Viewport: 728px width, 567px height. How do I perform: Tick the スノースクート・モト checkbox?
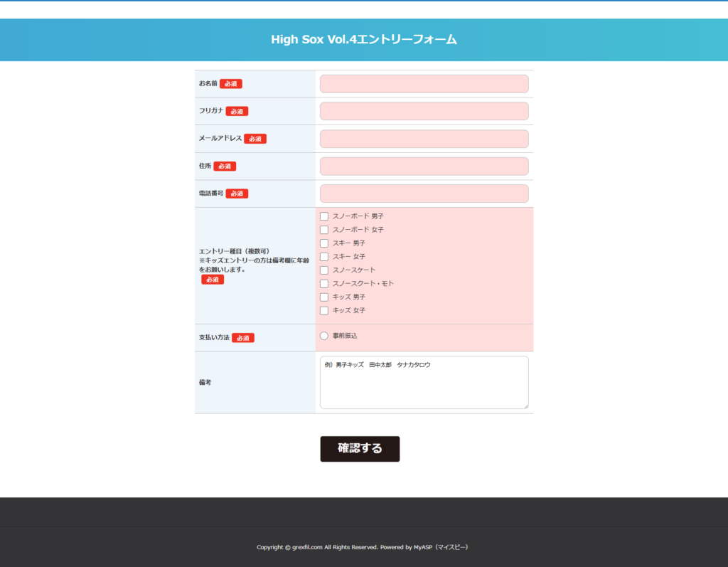coord(324,284)
